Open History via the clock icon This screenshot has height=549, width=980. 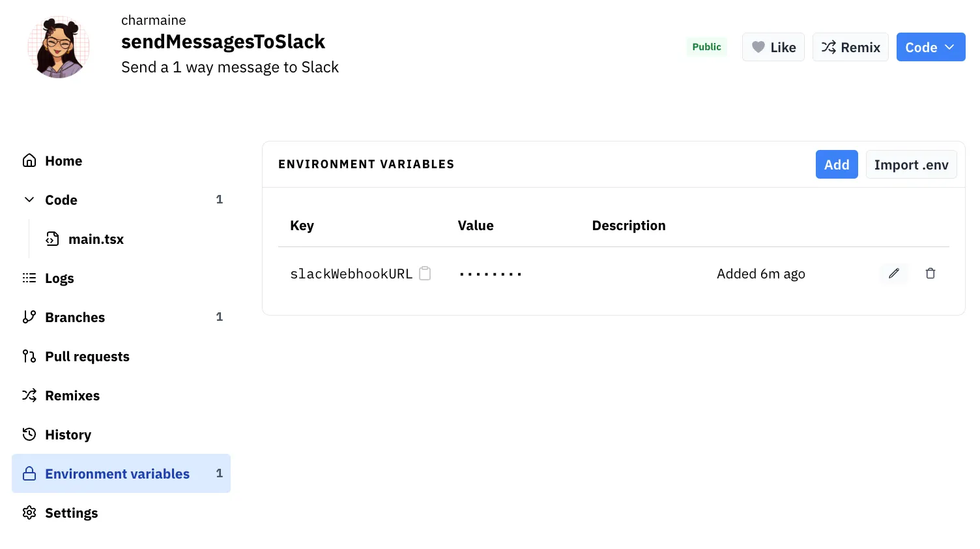29,434
